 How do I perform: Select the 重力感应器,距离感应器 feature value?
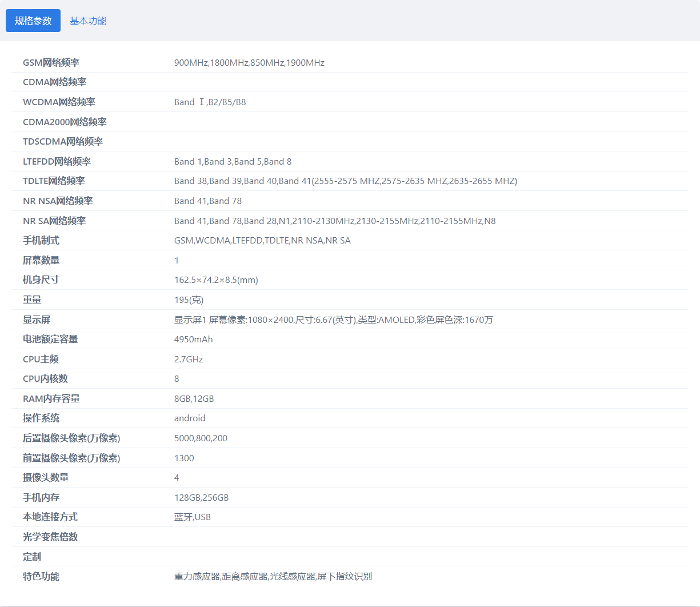273,577
